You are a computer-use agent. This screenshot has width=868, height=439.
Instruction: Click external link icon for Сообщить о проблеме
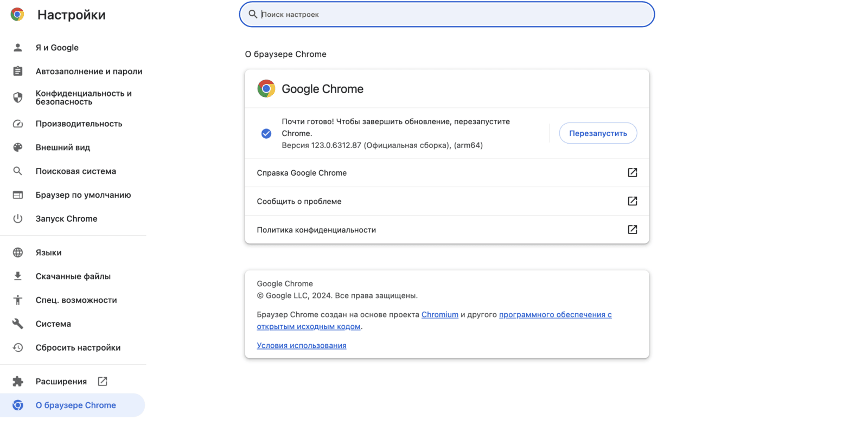[x=632, y=201]
